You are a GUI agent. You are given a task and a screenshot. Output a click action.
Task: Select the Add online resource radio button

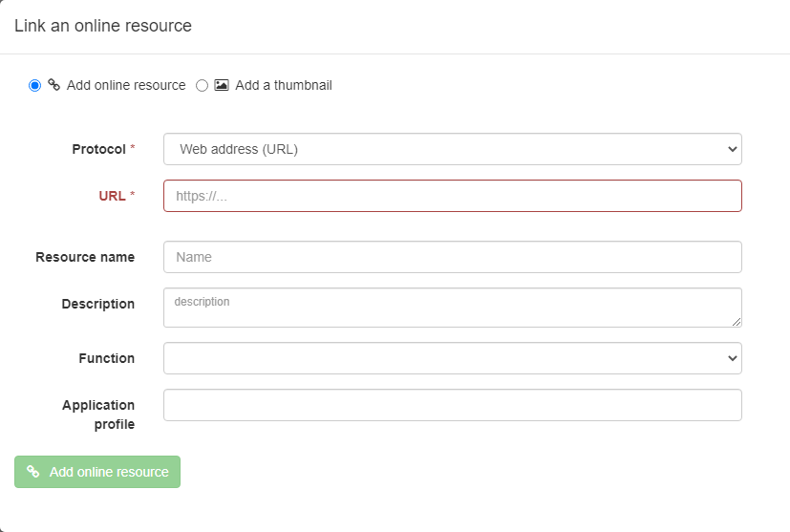[x=34, y=86]
